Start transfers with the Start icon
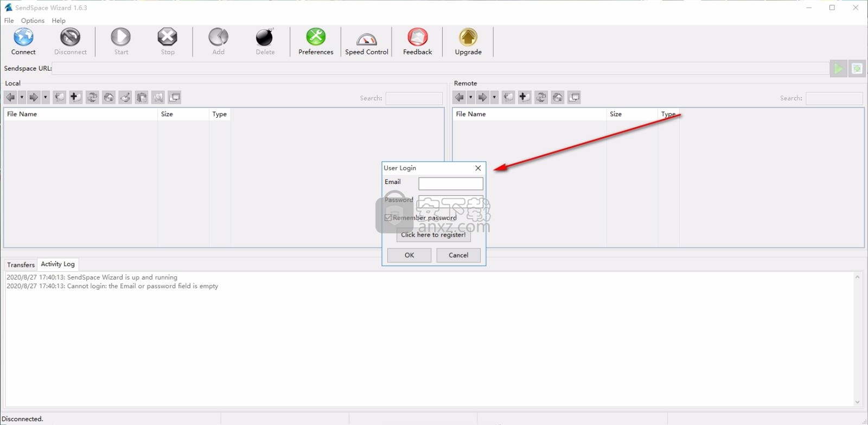868x425 pixels. tap(121, 37)
